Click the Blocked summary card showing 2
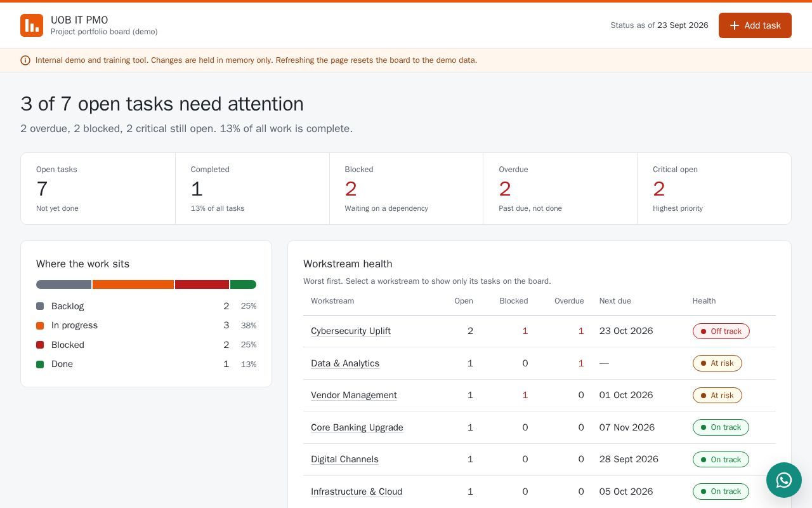This screenshot has height=508, width=812. (407, 189)
